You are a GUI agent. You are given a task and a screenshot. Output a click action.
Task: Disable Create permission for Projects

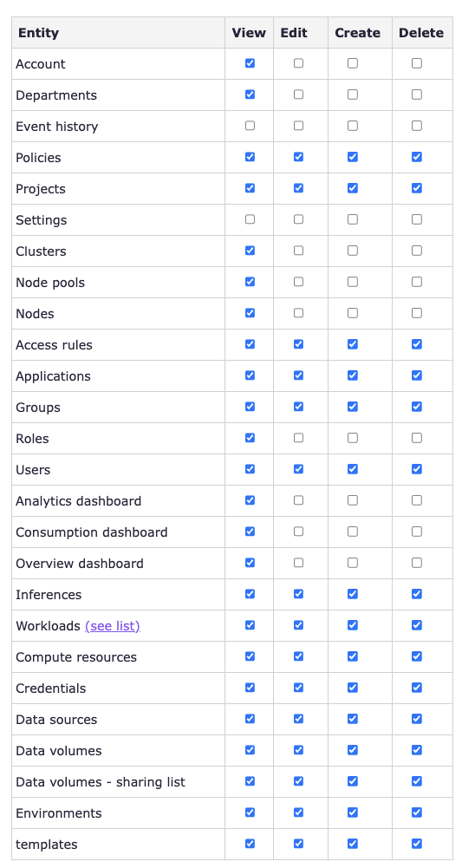coord(353,188)
